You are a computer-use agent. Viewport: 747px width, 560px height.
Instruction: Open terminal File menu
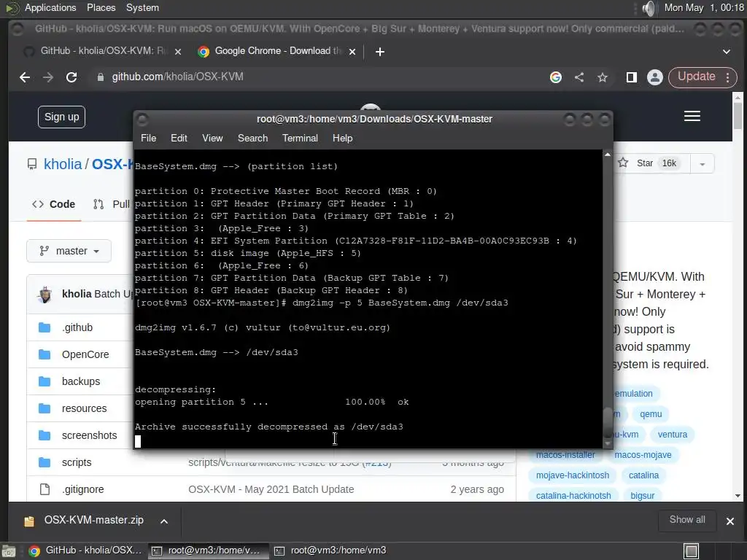click(148, 138)
